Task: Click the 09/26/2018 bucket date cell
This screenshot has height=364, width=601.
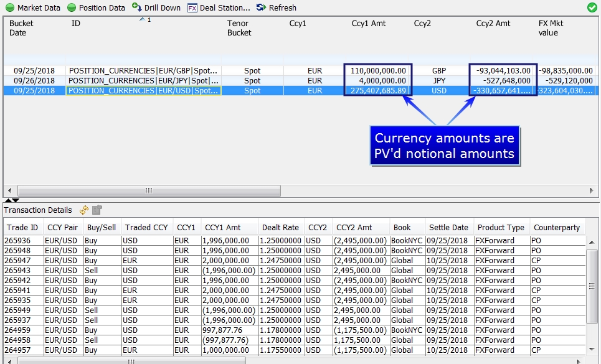Action: tap(34, 80)
